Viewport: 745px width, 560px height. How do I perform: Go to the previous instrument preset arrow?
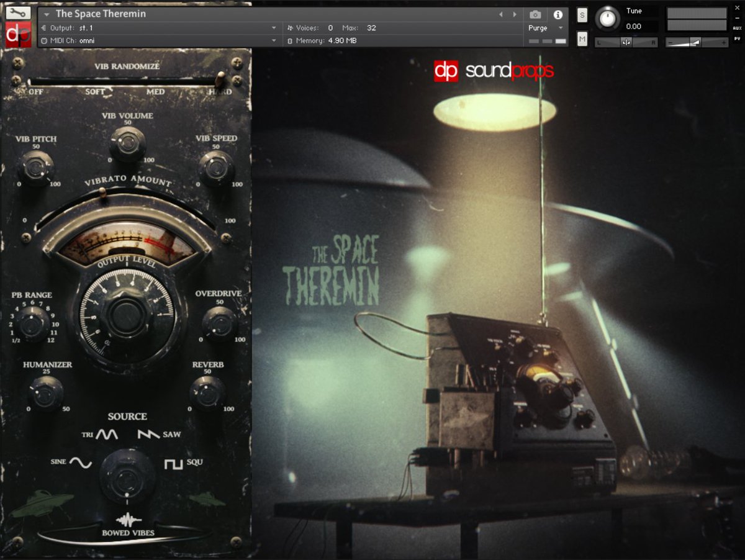point(501,14)
